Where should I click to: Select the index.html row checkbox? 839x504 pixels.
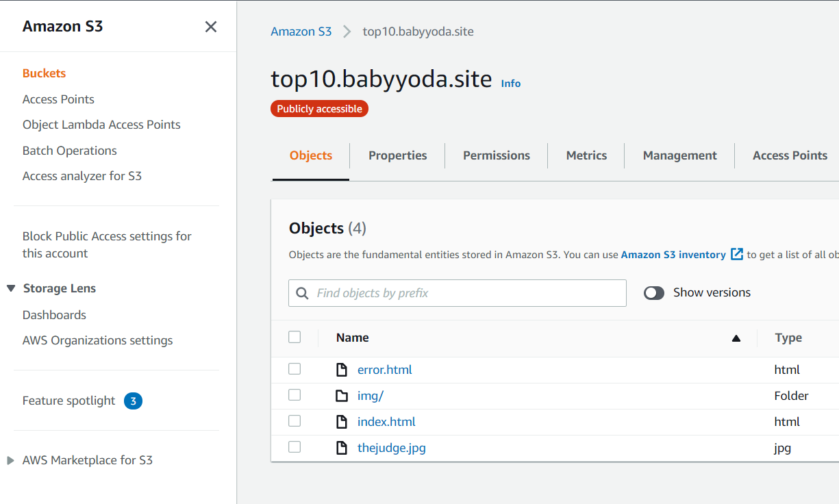click(295, 421)
